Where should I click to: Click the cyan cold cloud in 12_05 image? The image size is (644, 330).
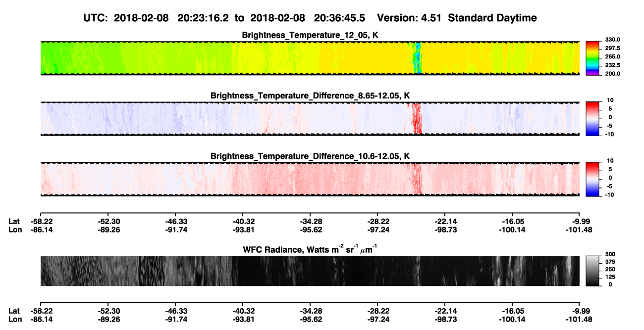click(417, 58)
